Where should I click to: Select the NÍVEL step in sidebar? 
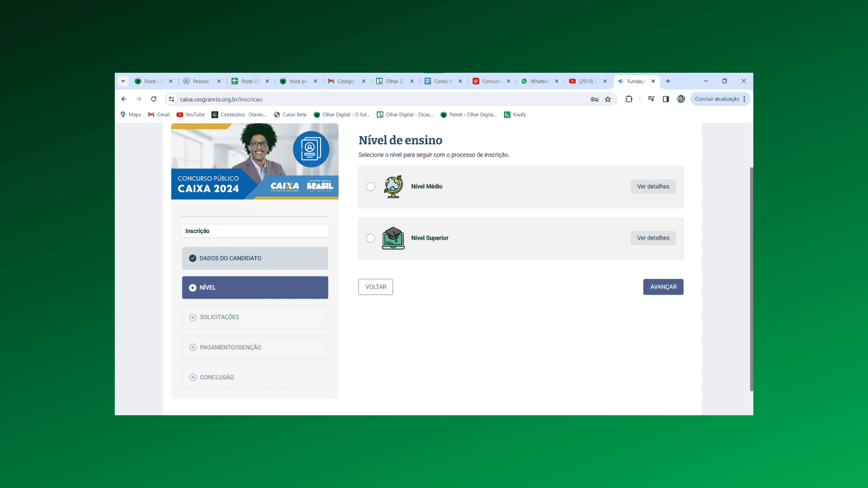(255, 287)
